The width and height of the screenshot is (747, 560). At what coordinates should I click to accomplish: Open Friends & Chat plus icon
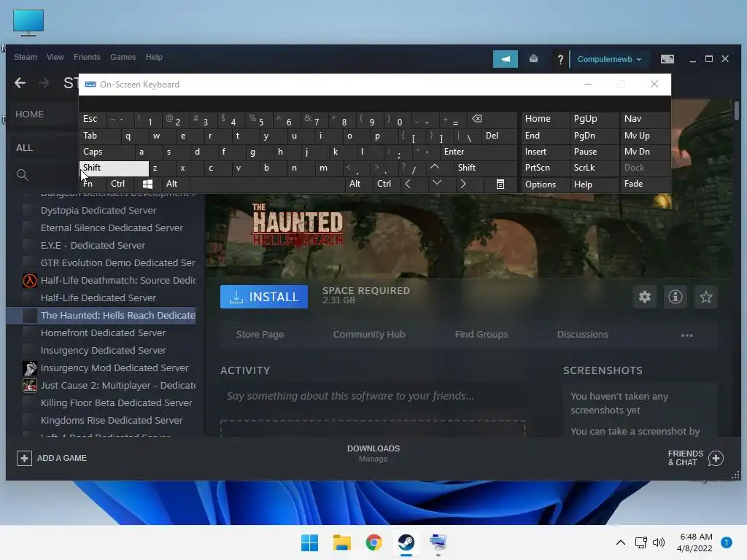click(x=716, y=458)
